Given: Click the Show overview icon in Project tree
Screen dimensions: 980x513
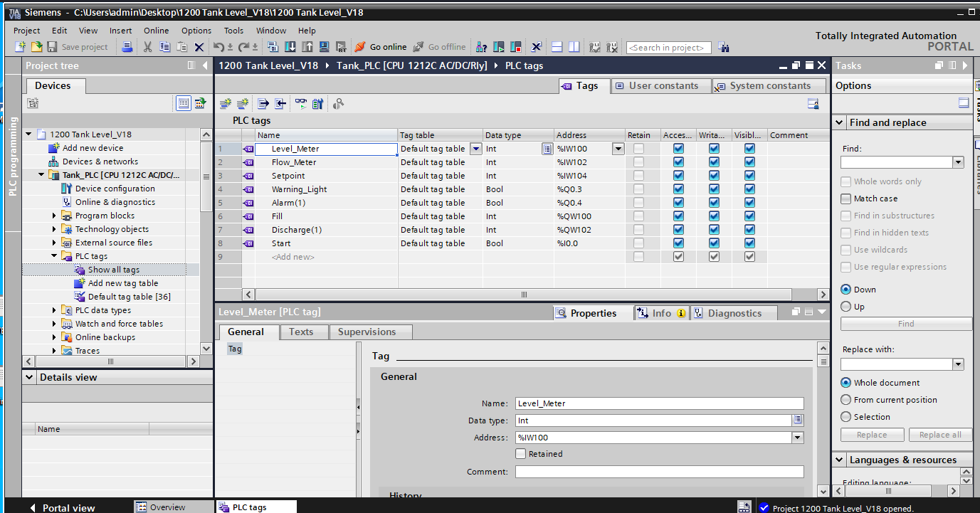Looking at the screenshot, I should 184,103.
